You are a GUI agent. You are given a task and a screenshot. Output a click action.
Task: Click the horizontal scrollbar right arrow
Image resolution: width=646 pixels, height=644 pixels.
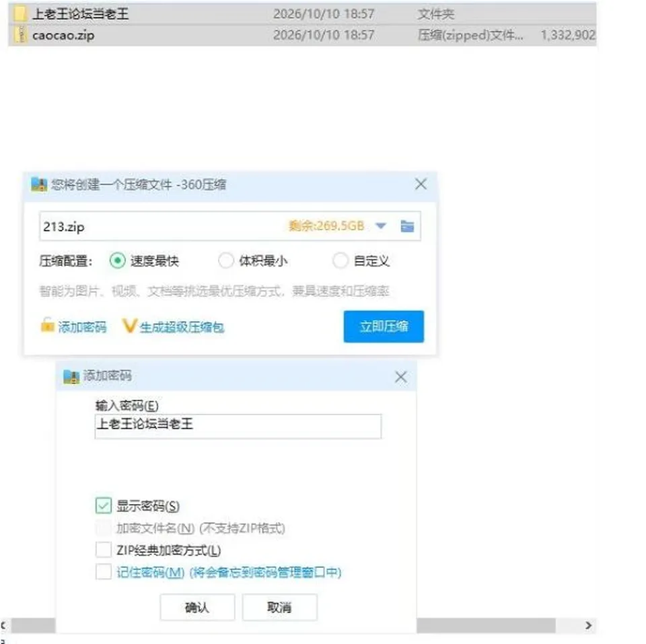(588, 625)
